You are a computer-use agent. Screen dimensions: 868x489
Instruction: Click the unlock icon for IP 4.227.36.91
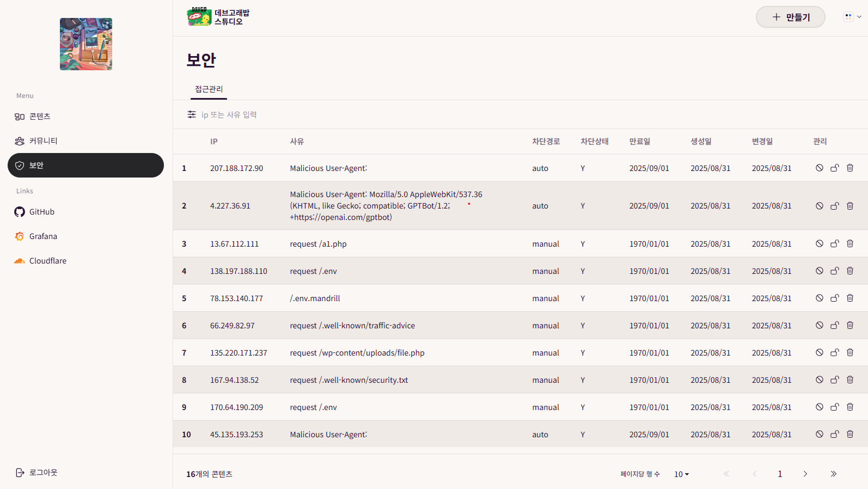click(x=834, y=206)
